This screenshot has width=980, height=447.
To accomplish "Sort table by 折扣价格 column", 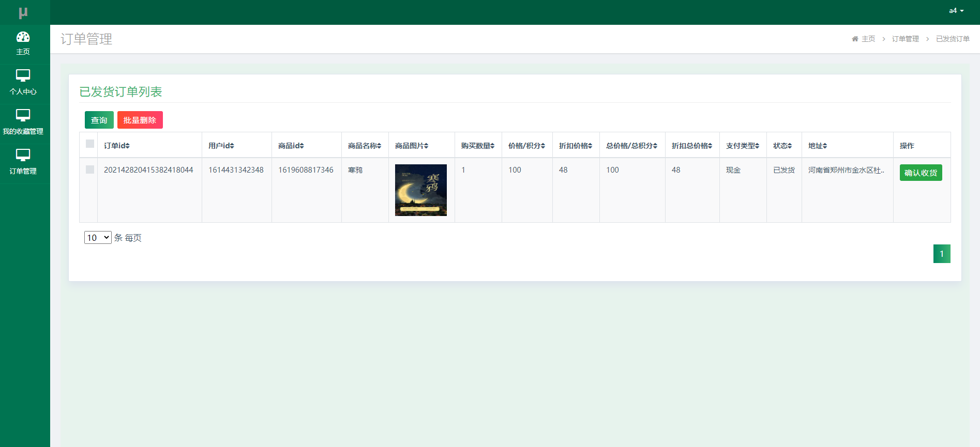I will coord(576,146).
